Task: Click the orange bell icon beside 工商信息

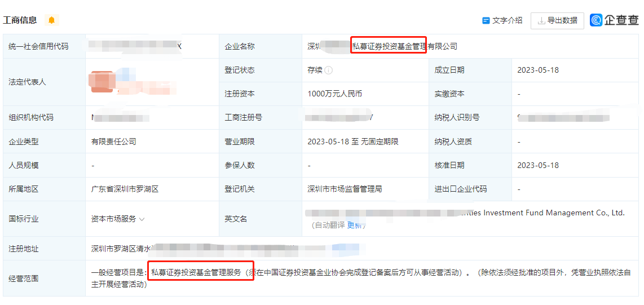Action: pos(52,20)
